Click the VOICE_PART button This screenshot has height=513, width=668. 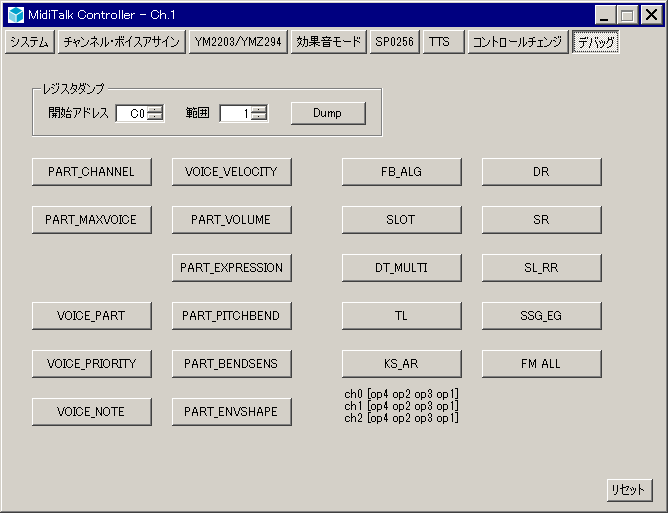click(x=92, y=316)
